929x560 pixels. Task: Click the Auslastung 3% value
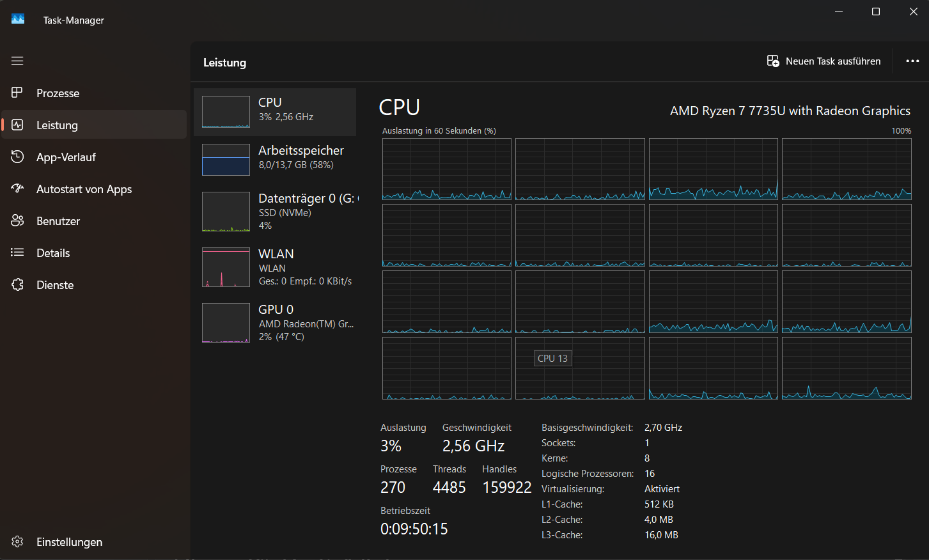[x=391, y=446]
